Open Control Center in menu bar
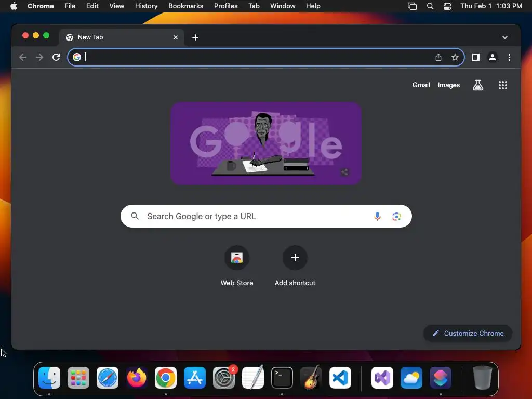The image size is (532, 399). [x=447, y=6]
